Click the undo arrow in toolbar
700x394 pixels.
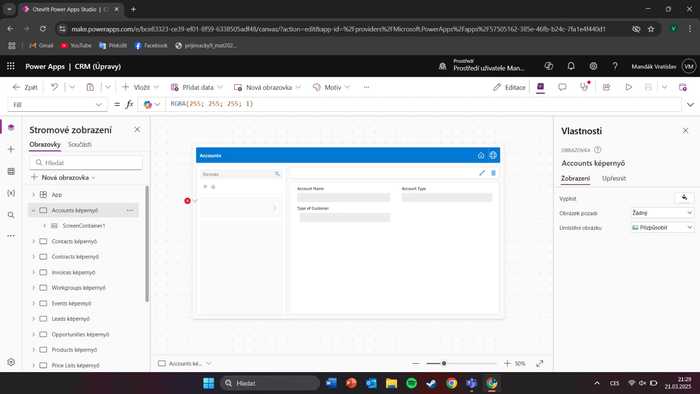point(54,87)
